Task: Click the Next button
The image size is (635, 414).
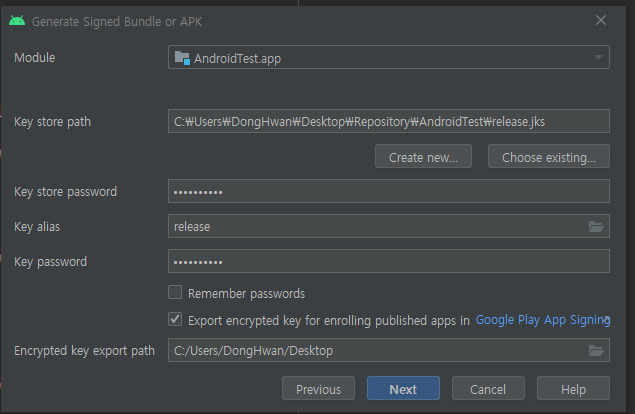Action: point(403,388)
